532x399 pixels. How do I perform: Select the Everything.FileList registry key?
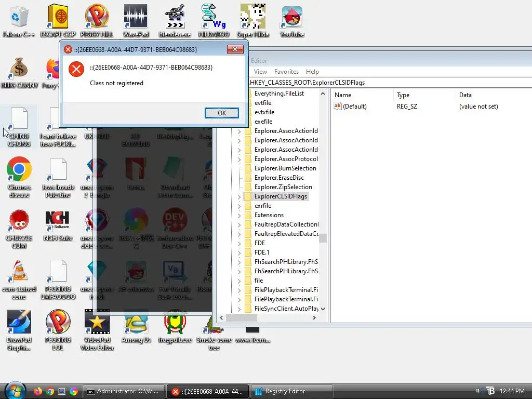[279, 94]
